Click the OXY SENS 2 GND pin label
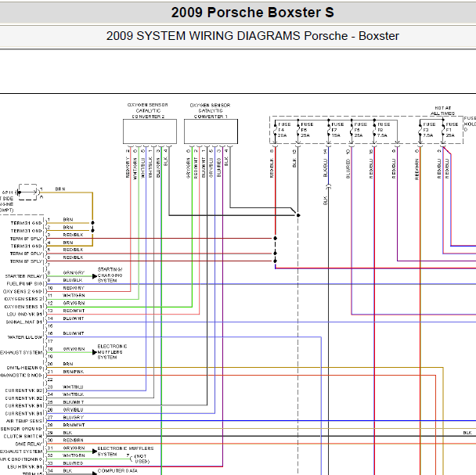The height and width of the screenshot is (475, 476). tap(23, 291)
